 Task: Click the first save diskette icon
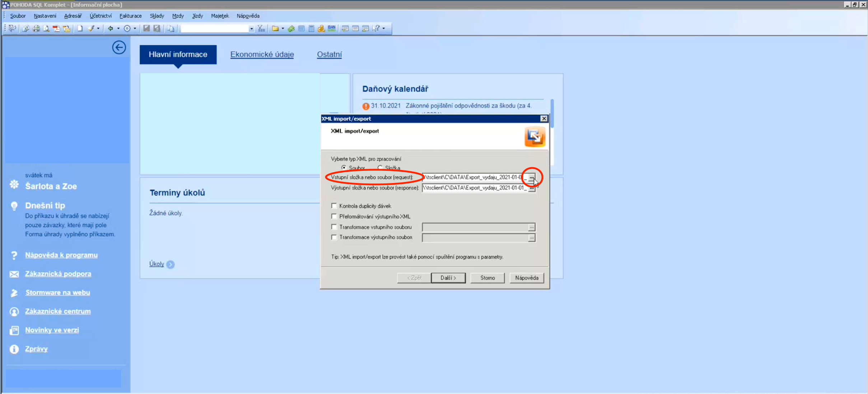(146, 28)
